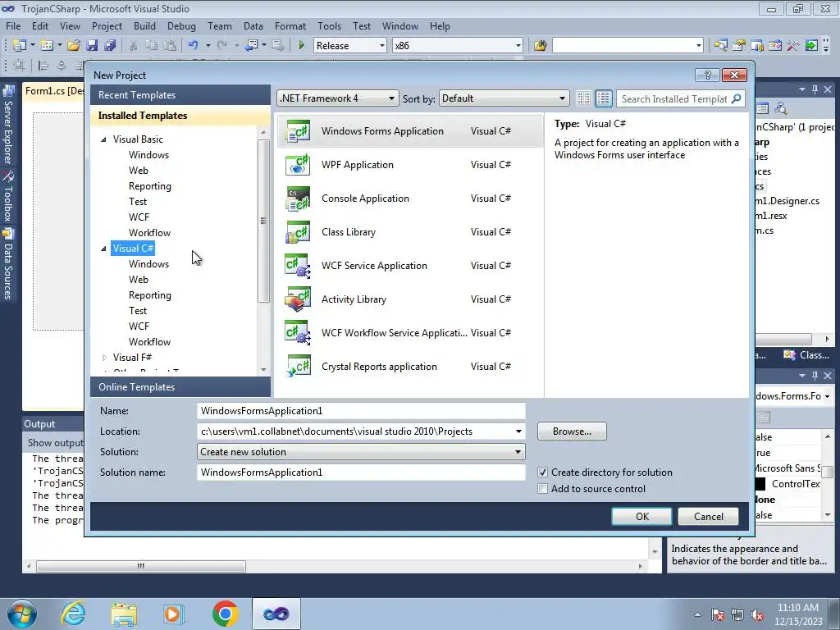This screenshot has width=840, height=630.
Task: Click the Save floppy disk icon
Action: 92,46
